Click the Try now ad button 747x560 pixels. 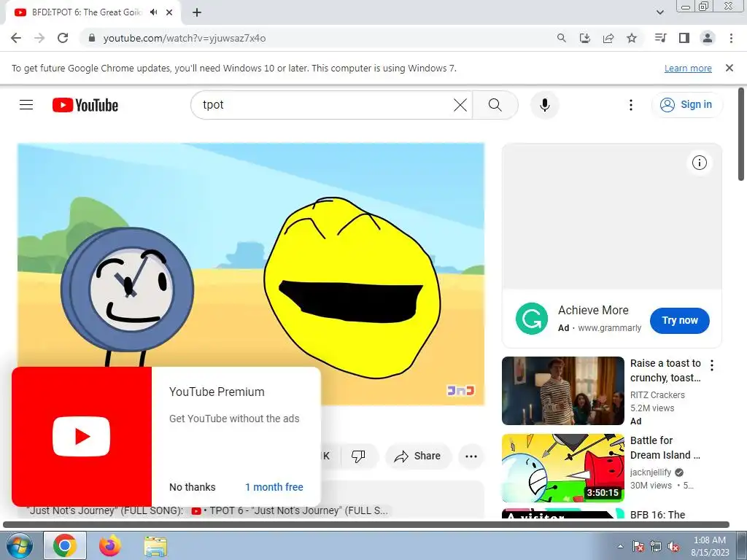tap(679, 321)
